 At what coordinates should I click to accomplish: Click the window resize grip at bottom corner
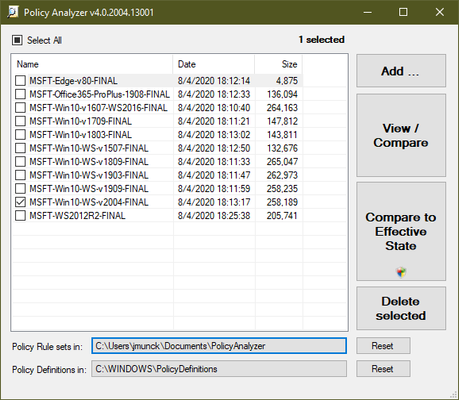(454, 395)
